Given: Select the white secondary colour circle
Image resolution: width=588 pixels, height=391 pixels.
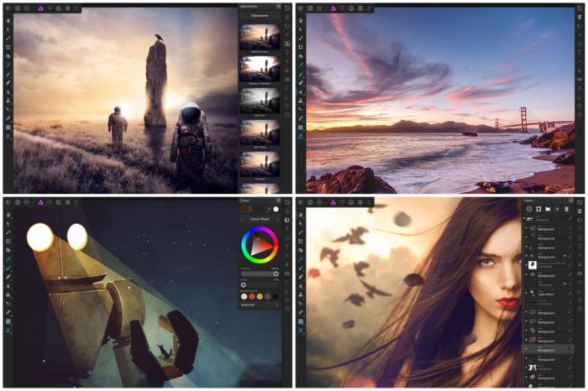Looking at the screenshot, I should pyautogui.click(x=276, y=210).
